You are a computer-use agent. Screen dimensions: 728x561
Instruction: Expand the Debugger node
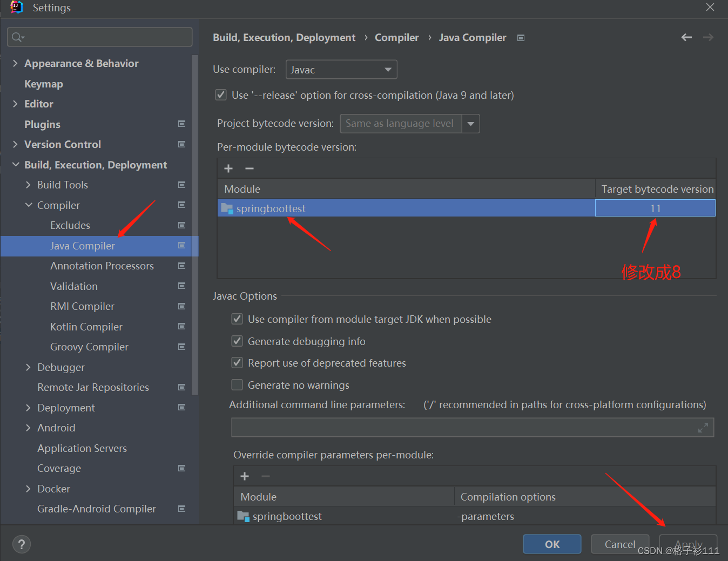[28, 367]
